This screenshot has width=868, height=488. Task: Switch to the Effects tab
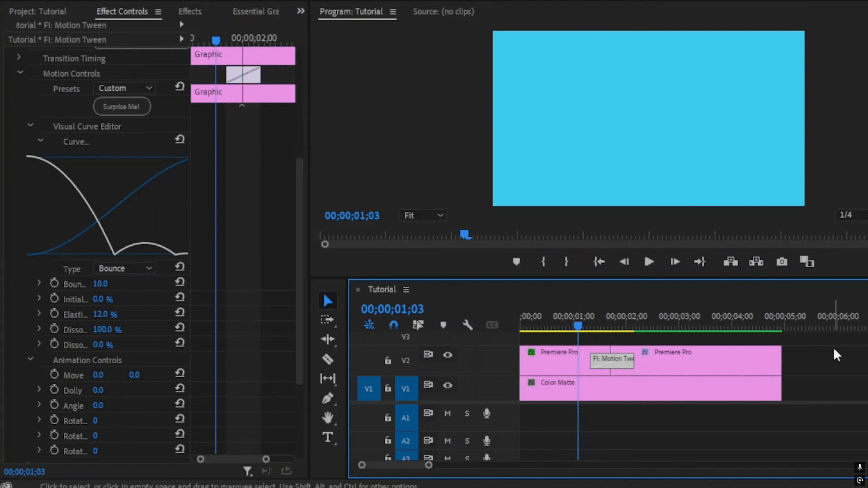click(x=190, y=11)
